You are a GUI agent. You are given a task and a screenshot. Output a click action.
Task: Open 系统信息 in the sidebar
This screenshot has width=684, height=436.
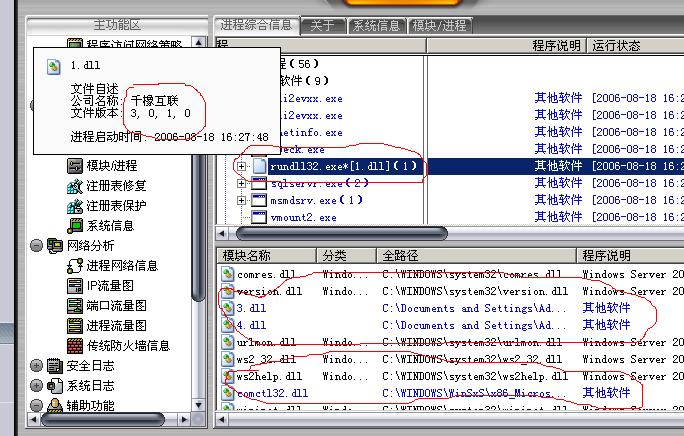110,226
